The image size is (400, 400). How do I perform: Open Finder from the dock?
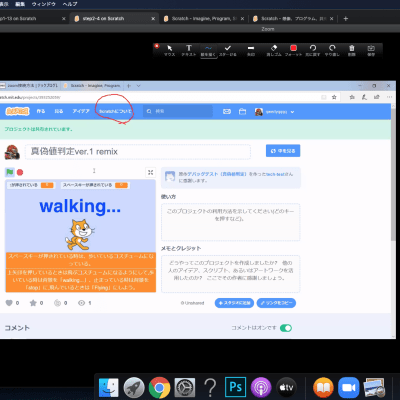(x=109, y=387)
